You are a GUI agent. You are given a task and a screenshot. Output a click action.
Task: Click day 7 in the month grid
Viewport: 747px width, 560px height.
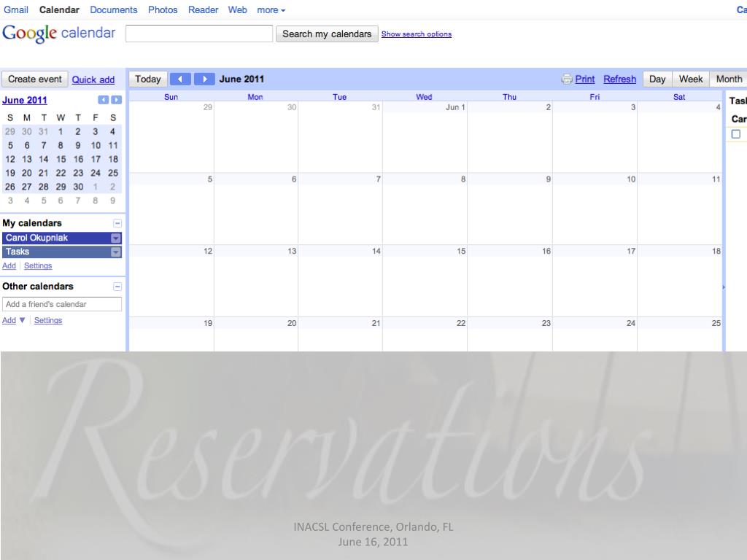pyautogui.click(x=340, y=209)
